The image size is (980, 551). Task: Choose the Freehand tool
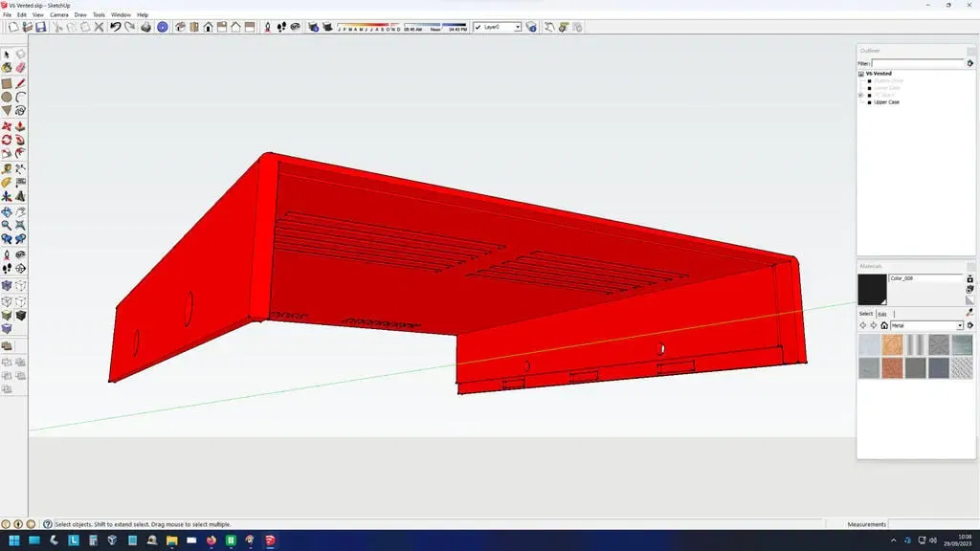(21, 111)
